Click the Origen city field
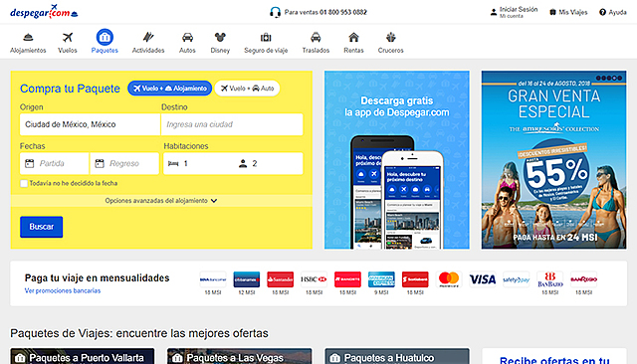637x364 pixels. tap(90, 124)
